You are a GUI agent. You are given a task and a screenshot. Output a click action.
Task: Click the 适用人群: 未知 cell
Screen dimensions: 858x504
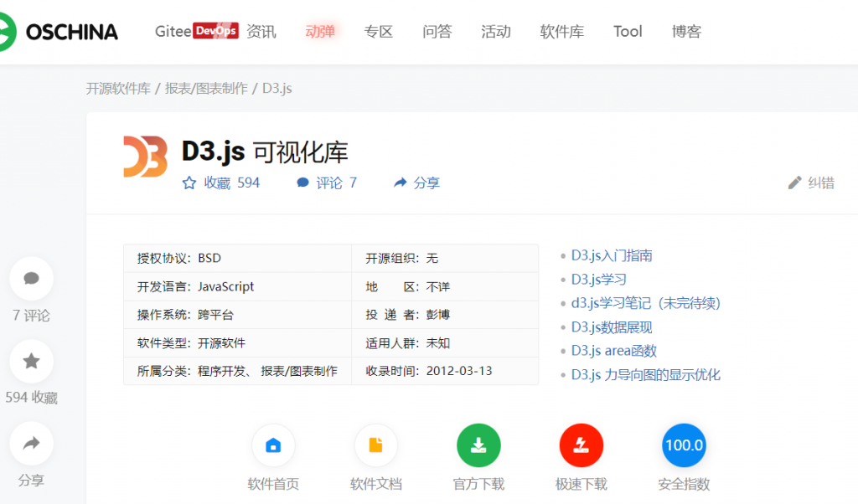pyautogui.click(x=445, y=343)
